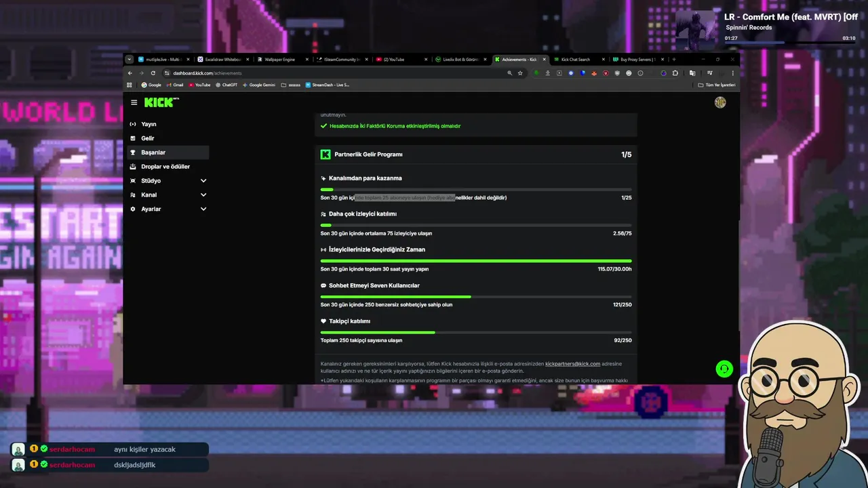
Task: Open the YouTube bookmark
Action: coord(199,85)
